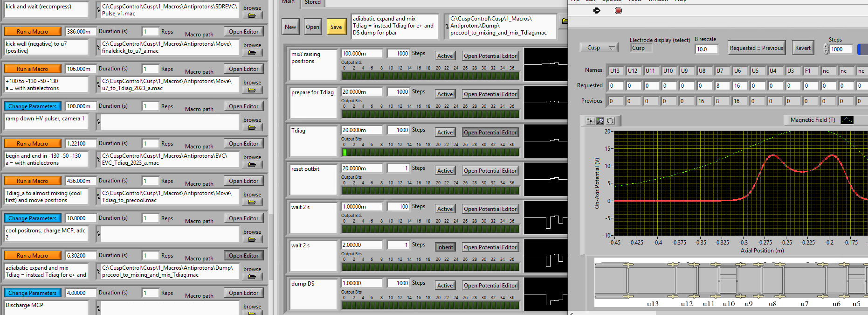This screenshot has width=868, height=315.
Task: Click browse folder icon in cool positrons row
Action: pyautogui.click(x=252, y=239)
